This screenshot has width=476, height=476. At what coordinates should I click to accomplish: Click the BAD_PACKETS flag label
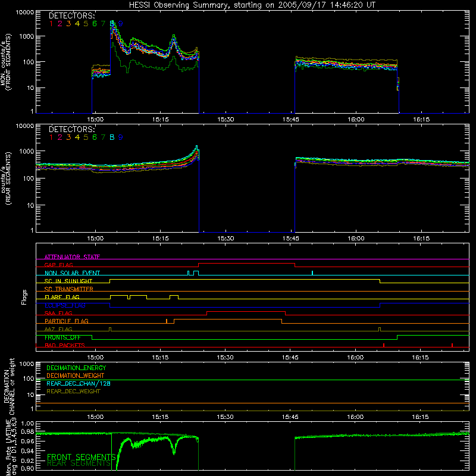click(65, 345)
